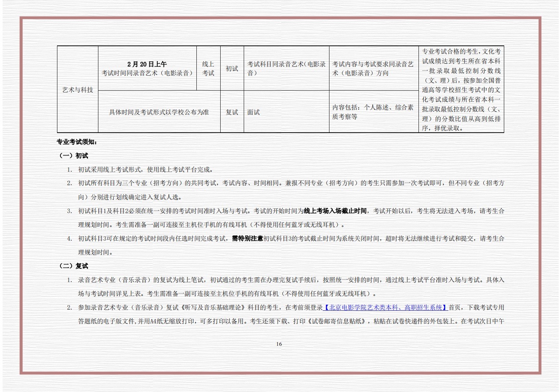Click the line 初试采用线上考试形式
This screenshot has height=392, width=559.
click(145, 170)
